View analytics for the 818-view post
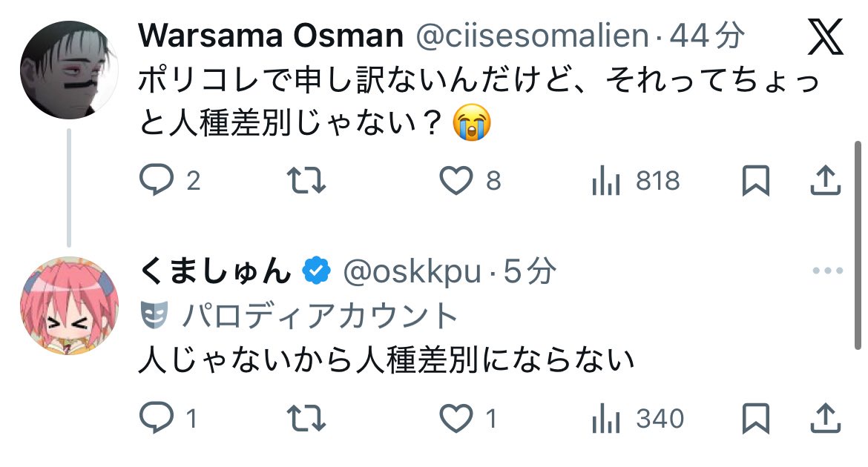Viewport: 868px width, 467px height. tap(605, 181)
